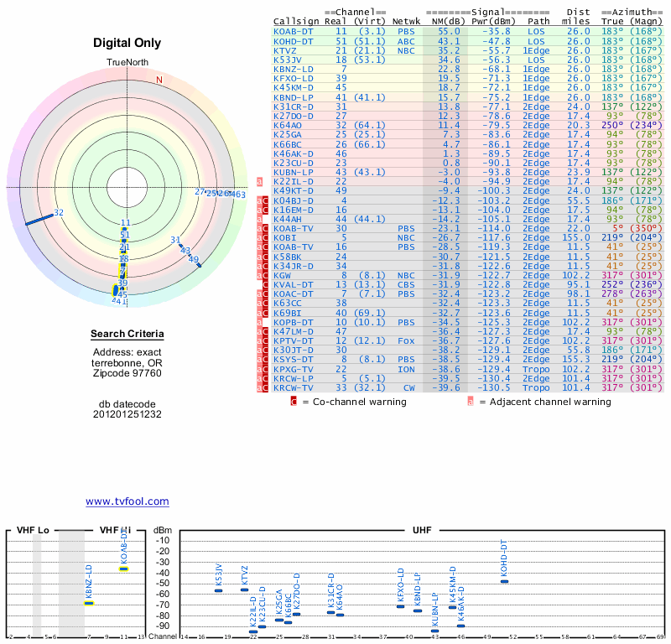Screen dimensions: 671x644
Task: Click the co-channel warning legend icon
Action: click(294, 402)
